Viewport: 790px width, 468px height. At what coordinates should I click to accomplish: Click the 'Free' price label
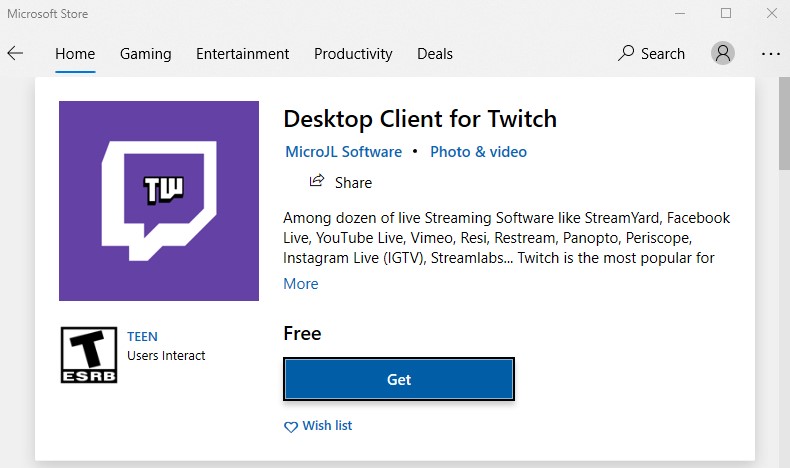point(302,333)
